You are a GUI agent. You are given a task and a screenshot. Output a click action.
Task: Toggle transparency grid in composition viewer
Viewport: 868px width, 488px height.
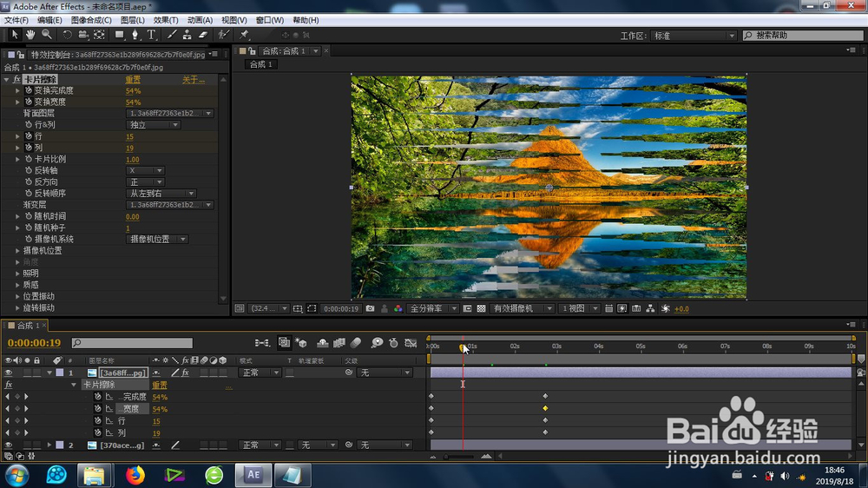(481, 308)
